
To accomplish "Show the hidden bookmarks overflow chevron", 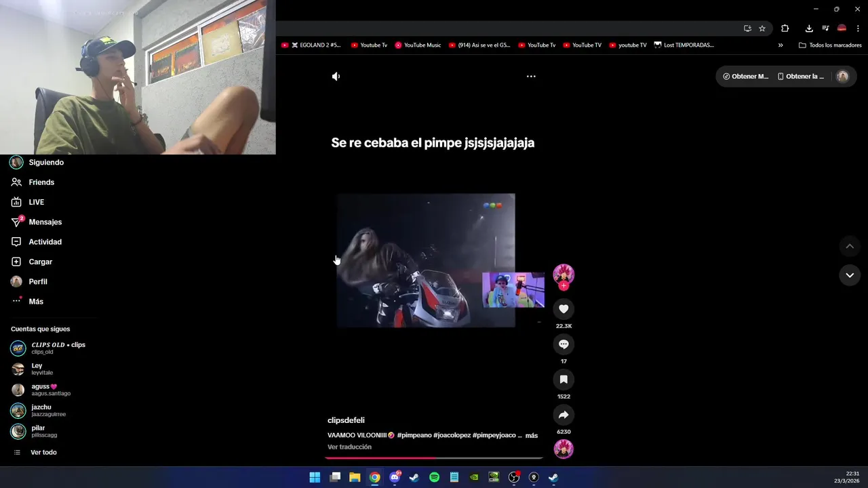I will coord(781,45).
